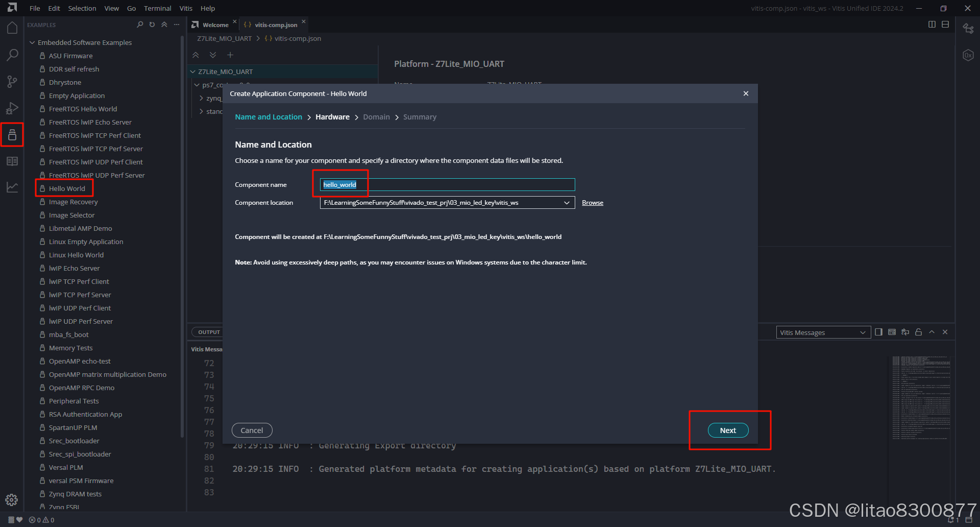Open the Selection menu
This screenshot has width=980, height=527.
tap(82, 8)
